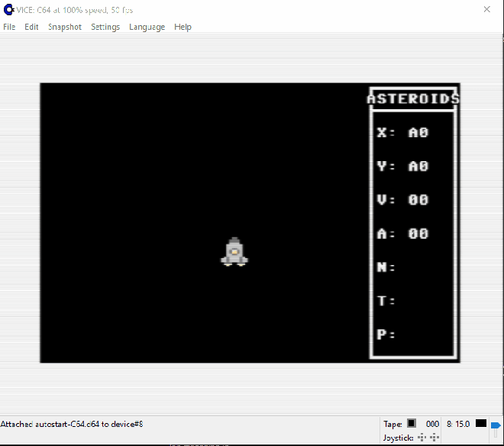
Task: Click the spaceship sprite in game screen
Action: click(x=234, y=252)
